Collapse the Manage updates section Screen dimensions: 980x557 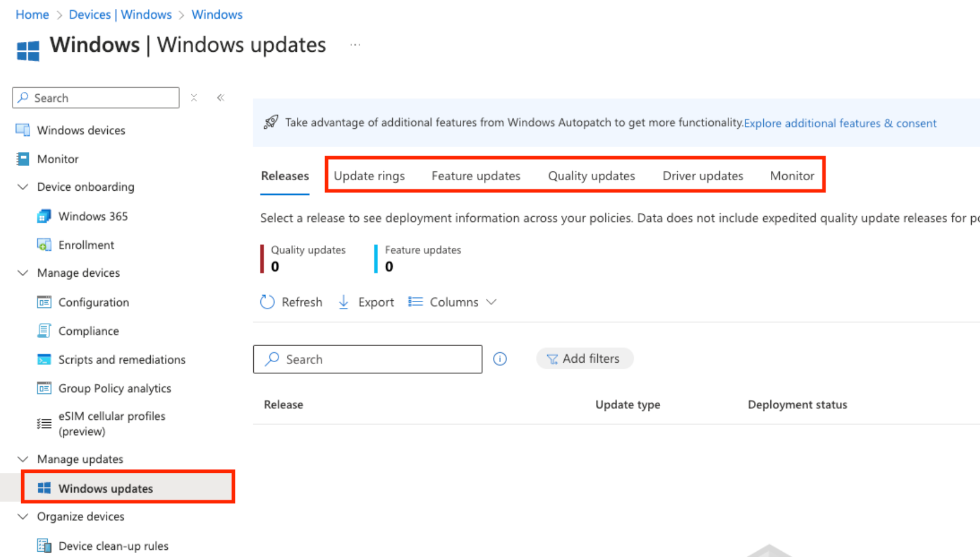[23, 459]
